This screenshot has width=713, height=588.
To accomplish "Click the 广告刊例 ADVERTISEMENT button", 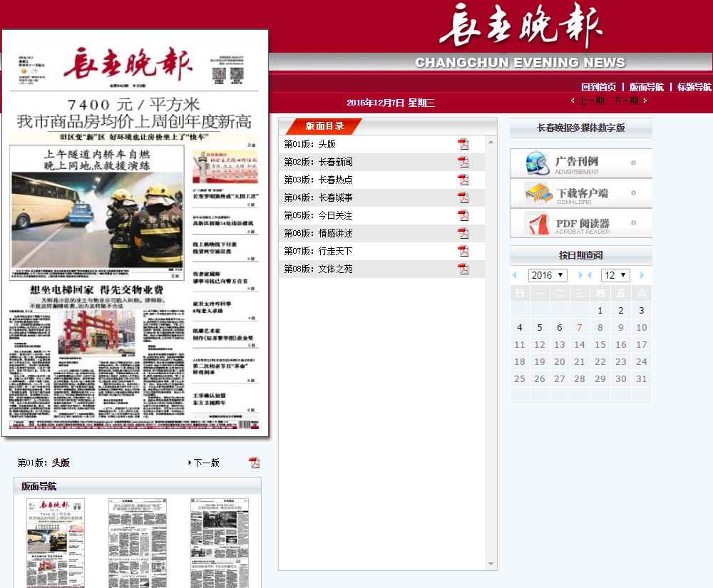I will coord(581,163).
